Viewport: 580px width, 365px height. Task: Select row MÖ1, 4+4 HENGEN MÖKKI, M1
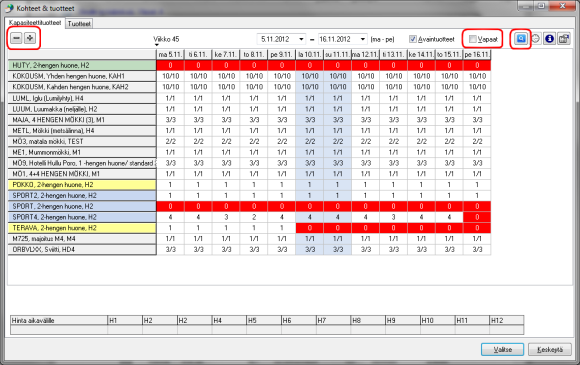(82, 173)
